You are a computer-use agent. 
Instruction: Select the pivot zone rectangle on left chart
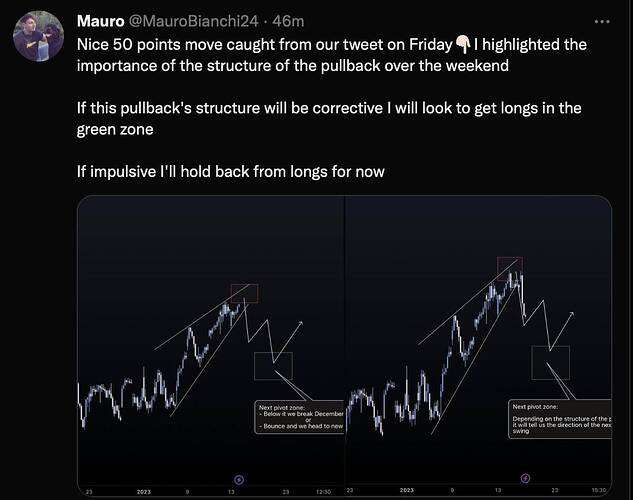[x=273, y=366]
